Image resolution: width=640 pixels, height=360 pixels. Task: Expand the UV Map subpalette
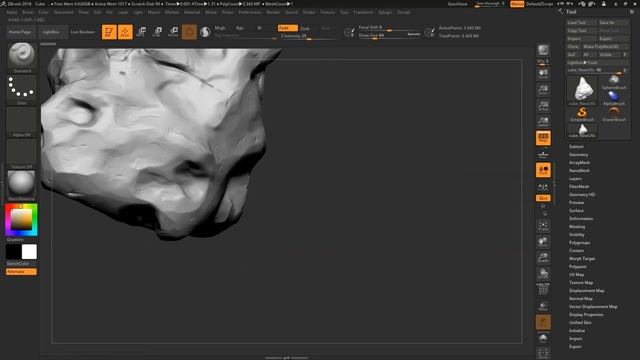pos(576,275)
